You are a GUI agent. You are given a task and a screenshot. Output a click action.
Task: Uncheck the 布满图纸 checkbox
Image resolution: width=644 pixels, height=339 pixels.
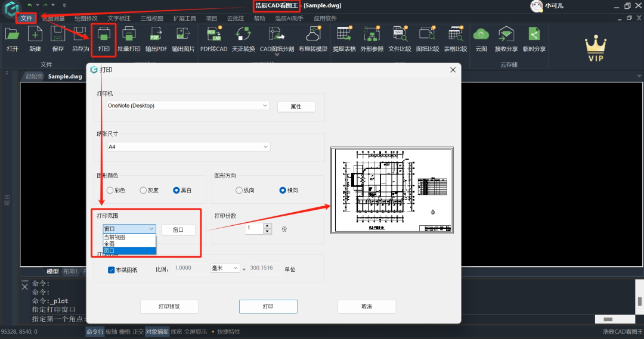(111, 270)
